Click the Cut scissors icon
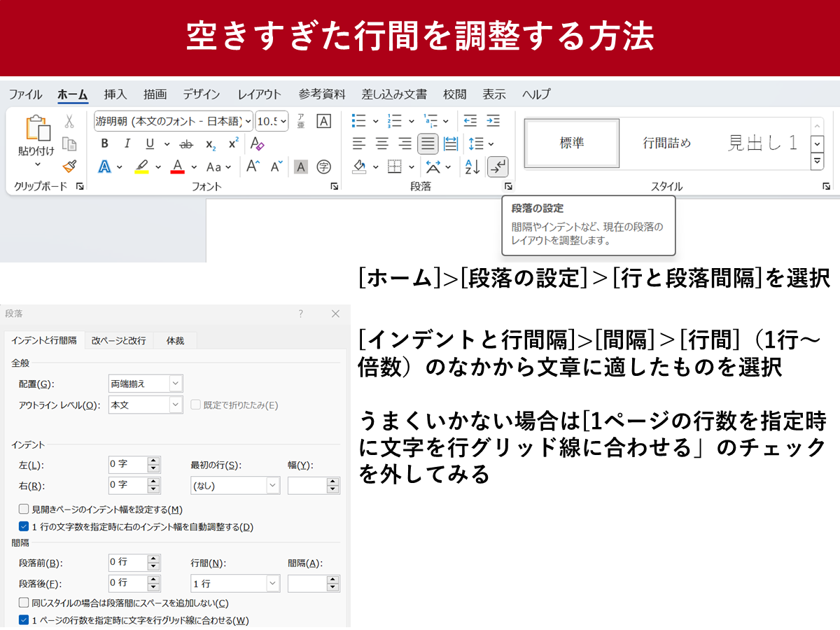 point(69,122)
